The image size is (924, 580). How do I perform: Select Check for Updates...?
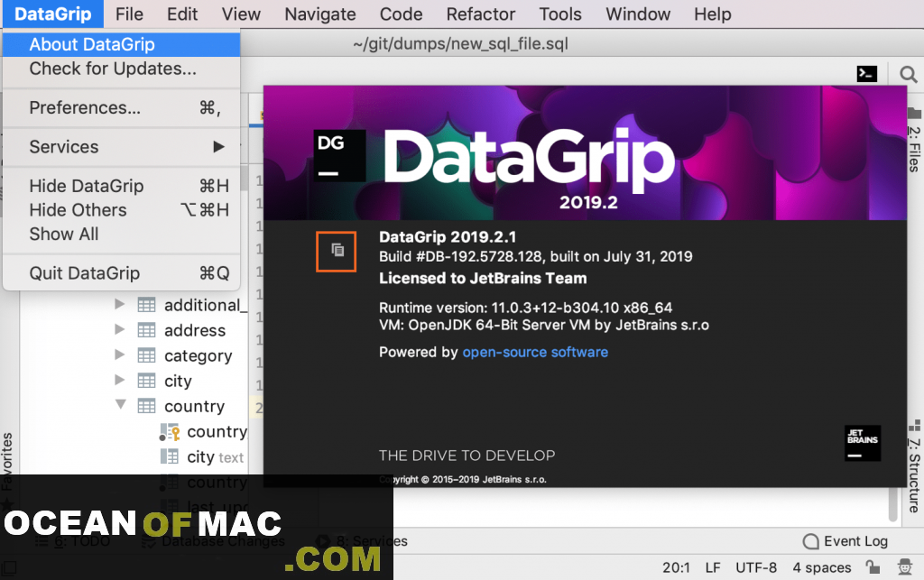point(122,69)
